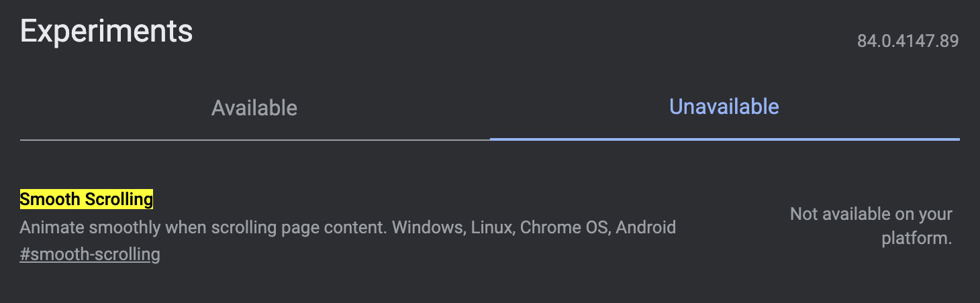Click the word 'Linux' in the description

491,227
